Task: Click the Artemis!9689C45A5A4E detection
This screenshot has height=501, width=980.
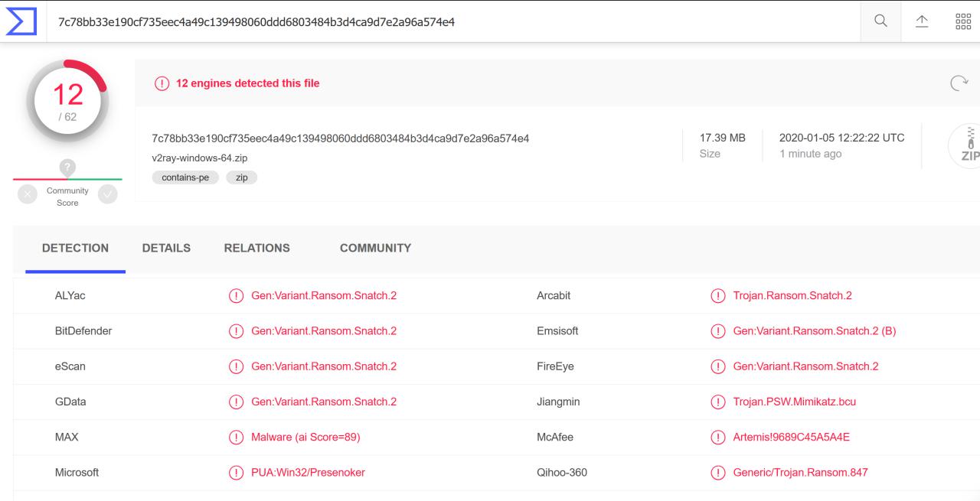Action: tap(792, 438)
